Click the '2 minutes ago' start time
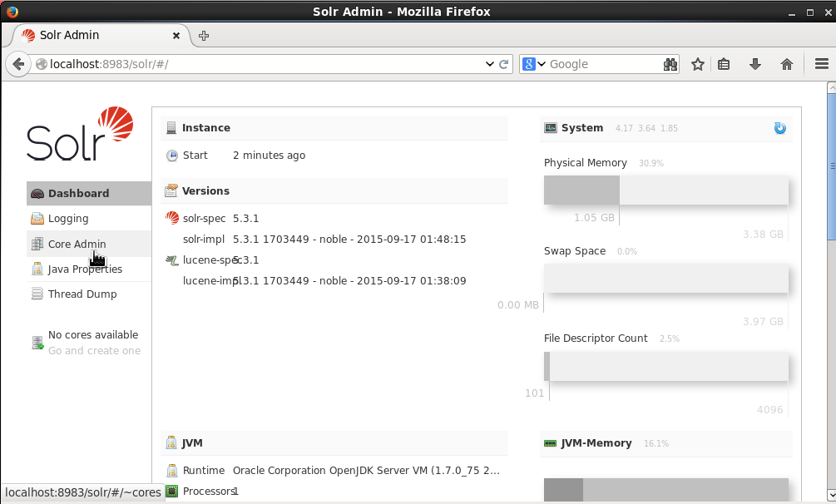The width and height of the screenshot is (836, 504). (x=270, y=156)
